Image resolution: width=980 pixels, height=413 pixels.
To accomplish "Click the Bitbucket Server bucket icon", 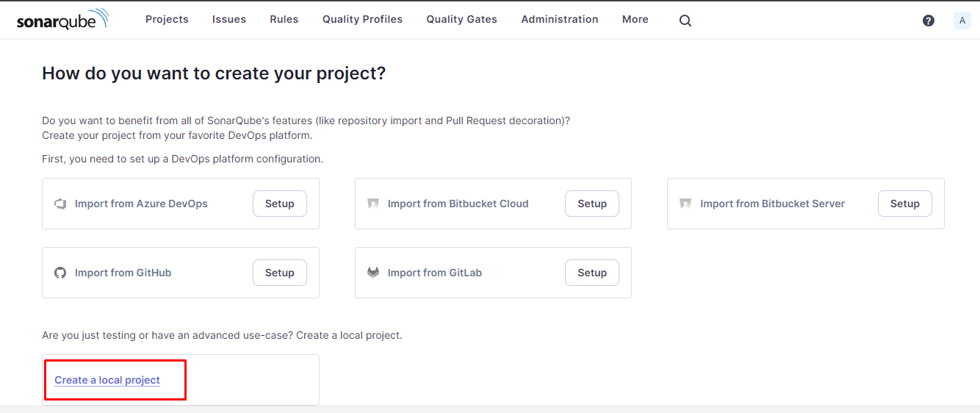I will tap(685, 204).
